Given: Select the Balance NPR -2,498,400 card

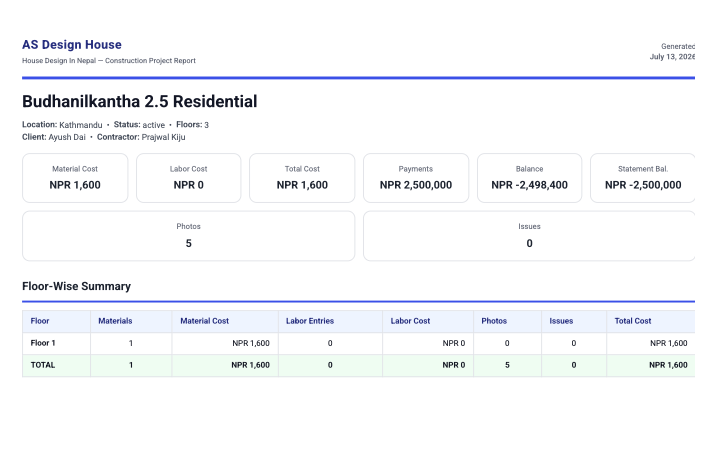Looking at the screenshot, I should tap(529, 178).
